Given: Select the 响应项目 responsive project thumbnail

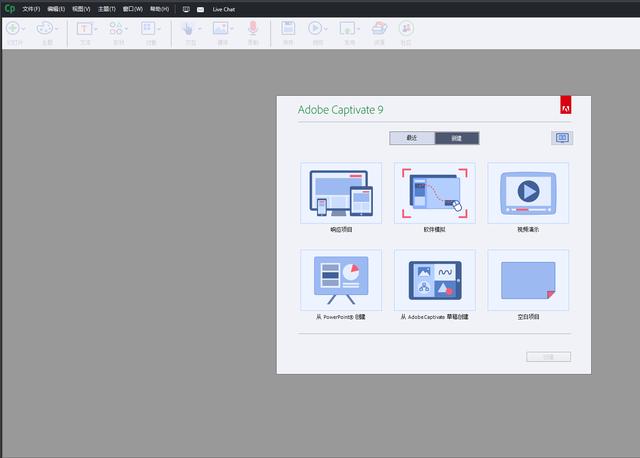Looking at the screenshot, I should [x=341, y=193].
